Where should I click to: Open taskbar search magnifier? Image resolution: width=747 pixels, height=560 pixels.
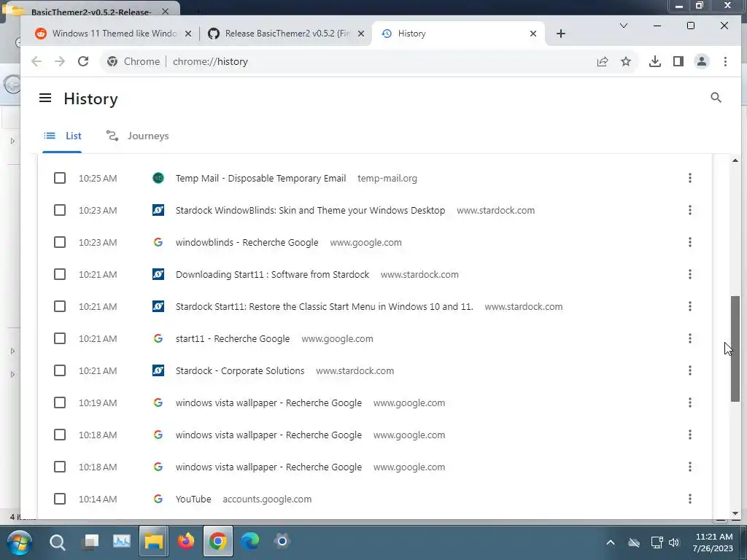[58, 542]
